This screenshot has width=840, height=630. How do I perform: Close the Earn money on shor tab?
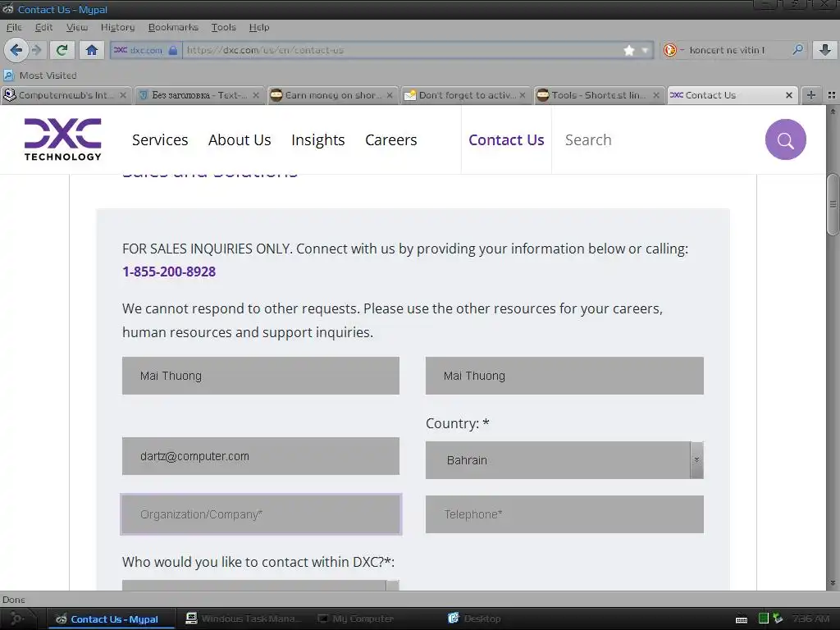390,95
